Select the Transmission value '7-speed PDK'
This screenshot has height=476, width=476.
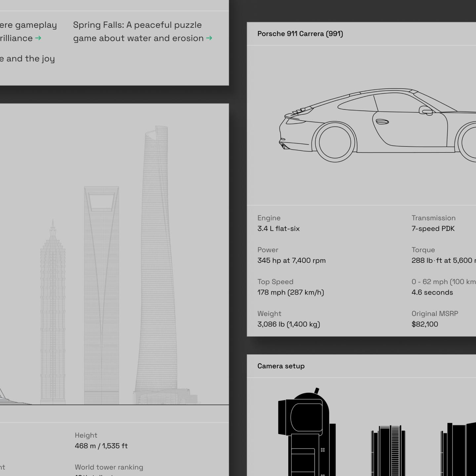coord(433,229)
